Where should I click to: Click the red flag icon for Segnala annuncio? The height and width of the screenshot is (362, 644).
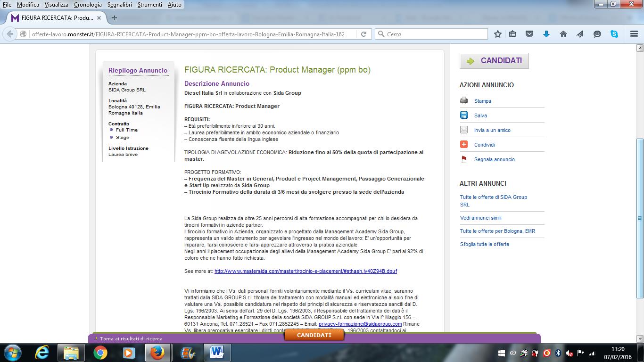click(464, 159)
